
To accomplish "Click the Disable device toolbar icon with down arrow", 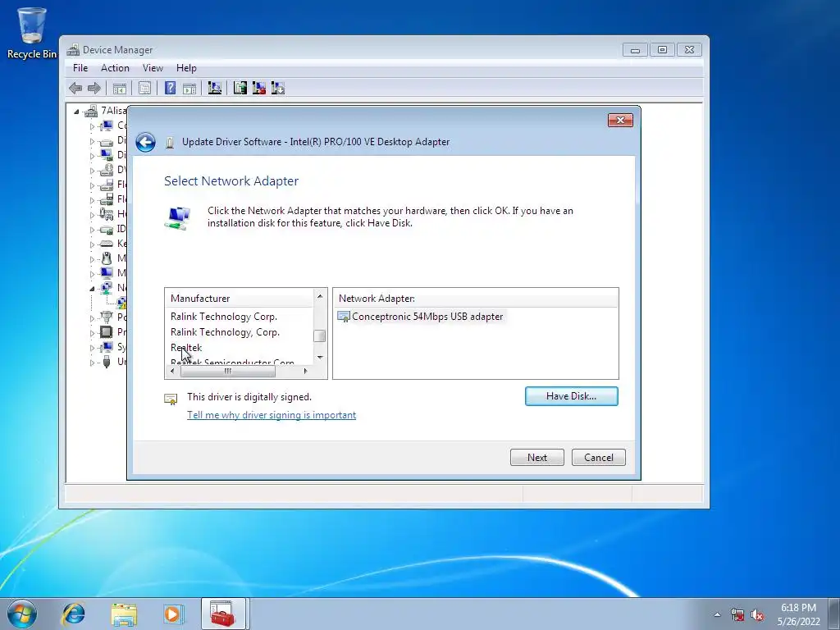I will (x=277, y=88).
